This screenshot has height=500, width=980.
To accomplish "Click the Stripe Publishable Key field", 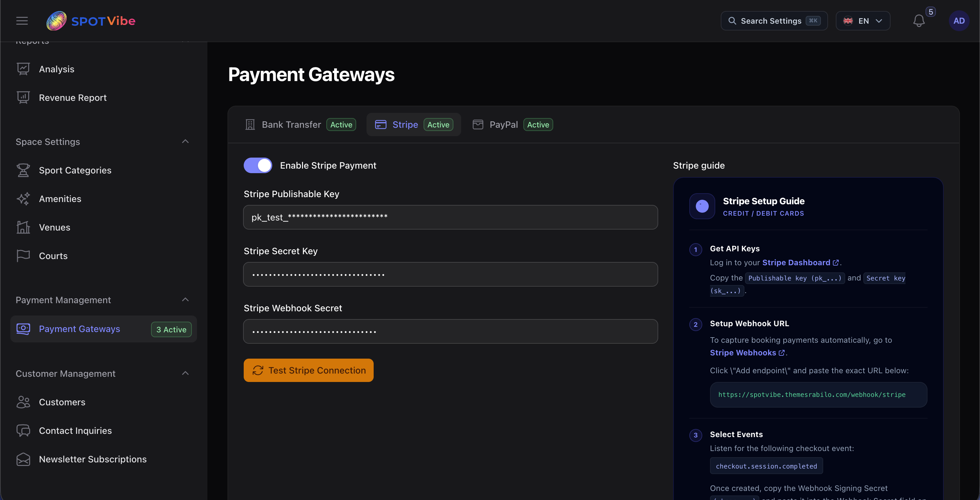I will coord(450,217).
